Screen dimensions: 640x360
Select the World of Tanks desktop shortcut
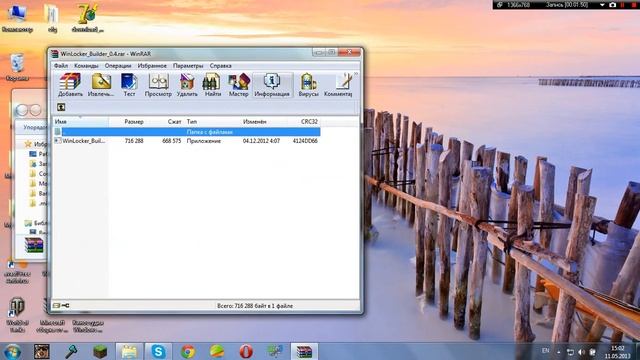coord(17,315)
